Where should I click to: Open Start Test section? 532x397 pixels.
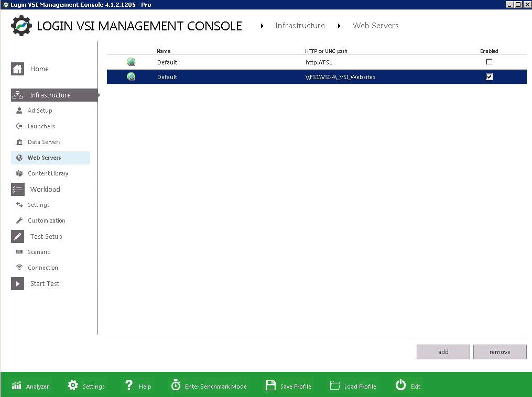[45, 283]
